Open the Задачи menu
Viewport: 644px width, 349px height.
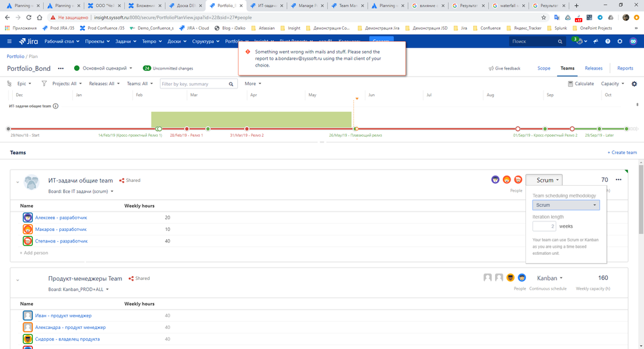[x=126, y=41]
